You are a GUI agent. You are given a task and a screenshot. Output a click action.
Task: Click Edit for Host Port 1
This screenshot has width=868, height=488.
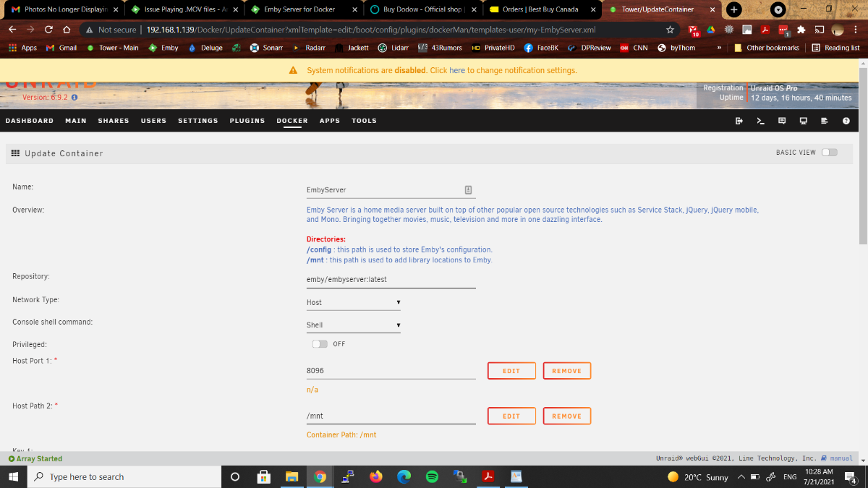pos(511,371)
